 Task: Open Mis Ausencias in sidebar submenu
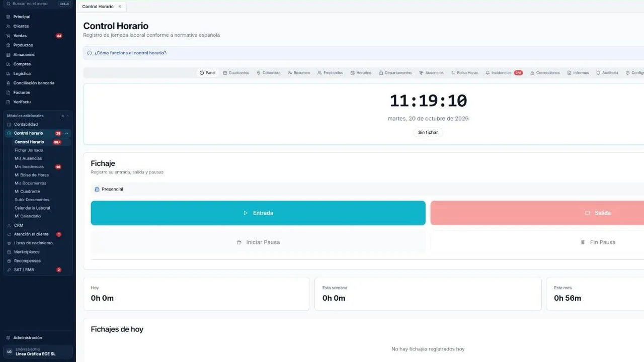pyautogui.click(x=28, y=158)
